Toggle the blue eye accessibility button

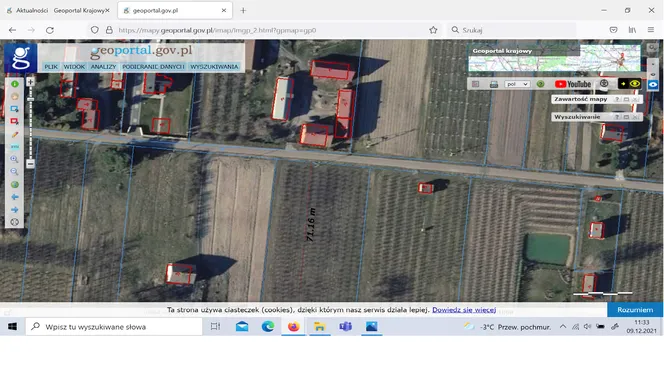click(653, 84)
